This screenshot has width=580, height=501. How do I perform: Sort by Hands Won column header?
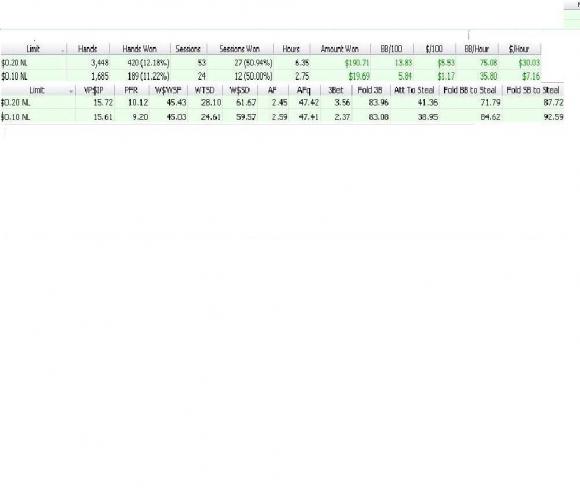pos(139,49)
